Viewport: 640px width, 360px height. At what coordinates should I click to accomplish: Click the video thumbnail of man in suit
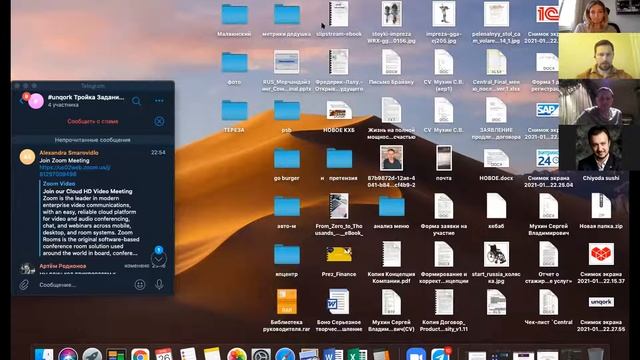pos(599,149)
